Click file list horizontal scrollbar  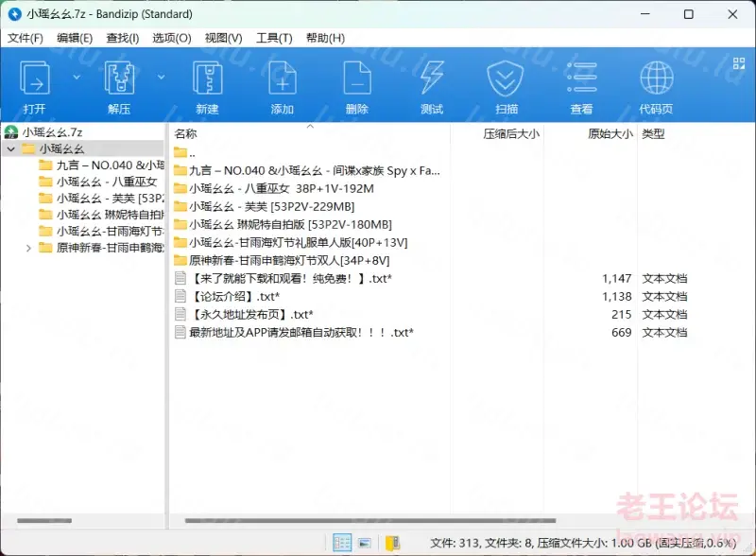(x=370, y=521)
